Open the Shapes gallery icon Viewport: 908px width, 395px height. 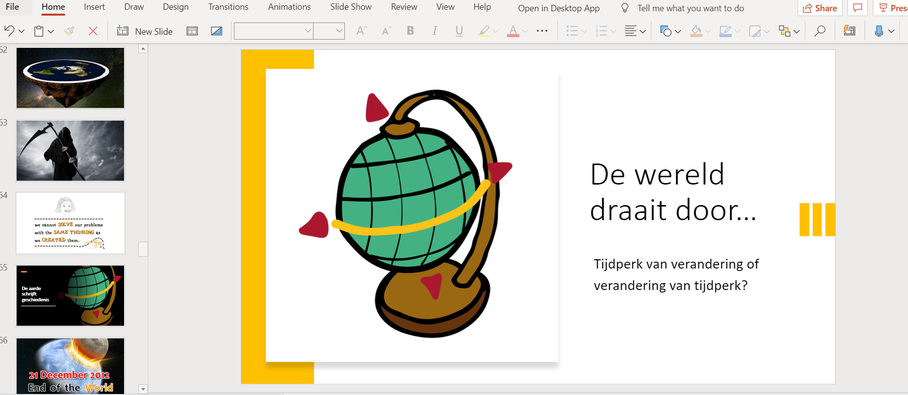(666, 31)
